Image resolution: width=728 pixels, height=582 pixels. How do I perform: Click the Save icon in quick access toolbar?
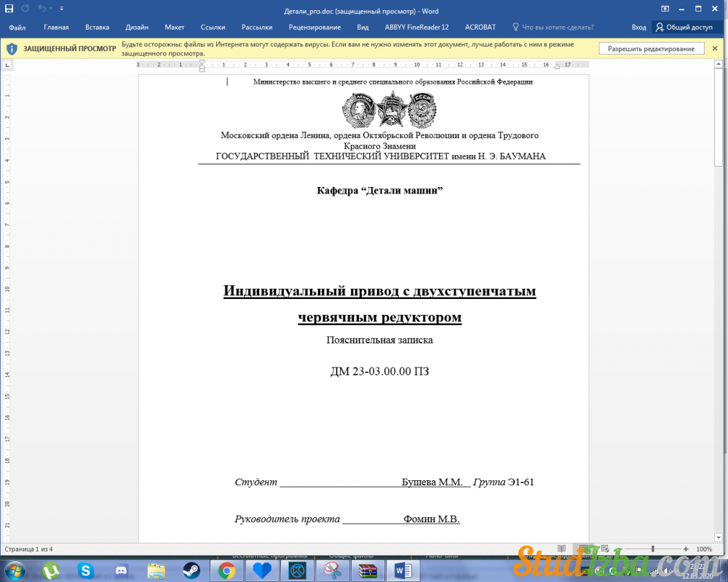(9, 8)
